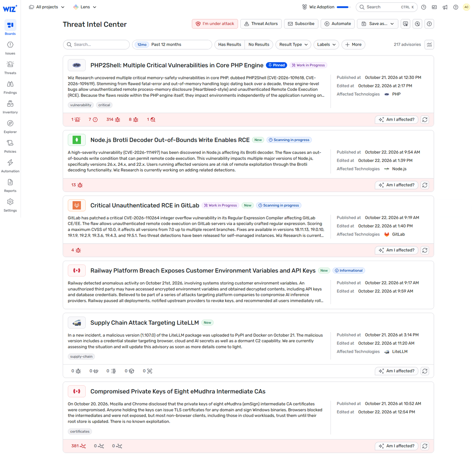Click the Subscribe button

tap(301, 24)
